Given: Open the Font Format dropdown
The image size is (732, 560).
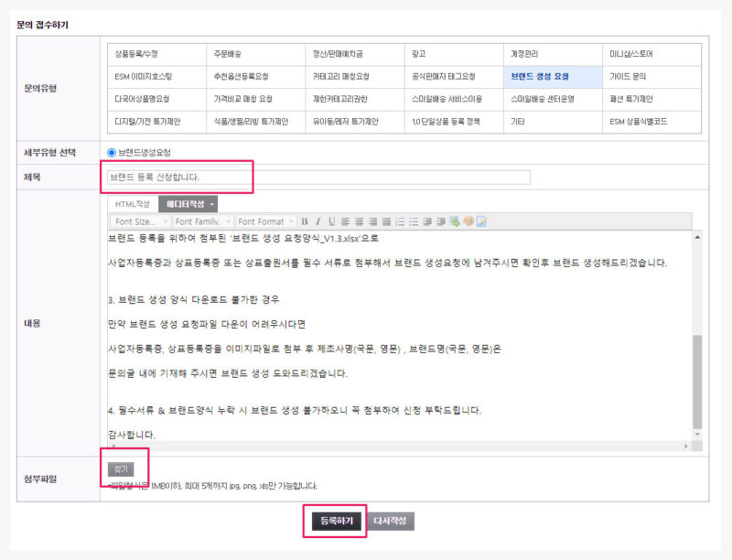Looking at the screenshot, I should tap(264, 221).
